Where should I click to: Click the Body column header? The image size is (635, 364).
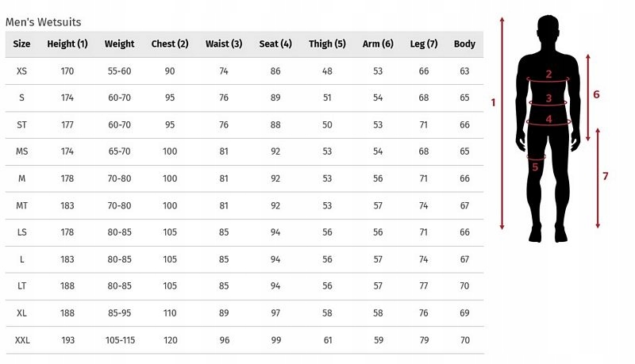tap(464, 44)
